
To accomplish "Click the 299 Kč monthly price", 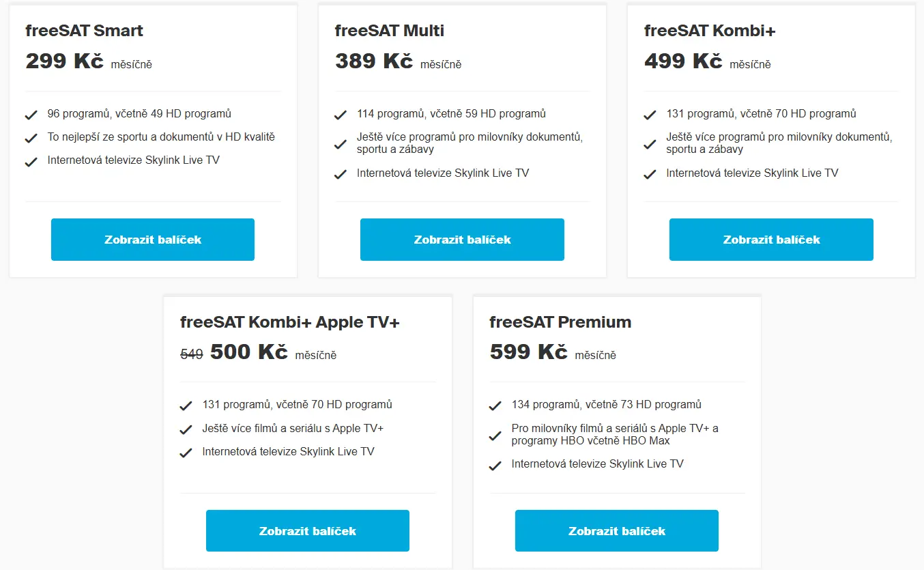I will [65, 61].
